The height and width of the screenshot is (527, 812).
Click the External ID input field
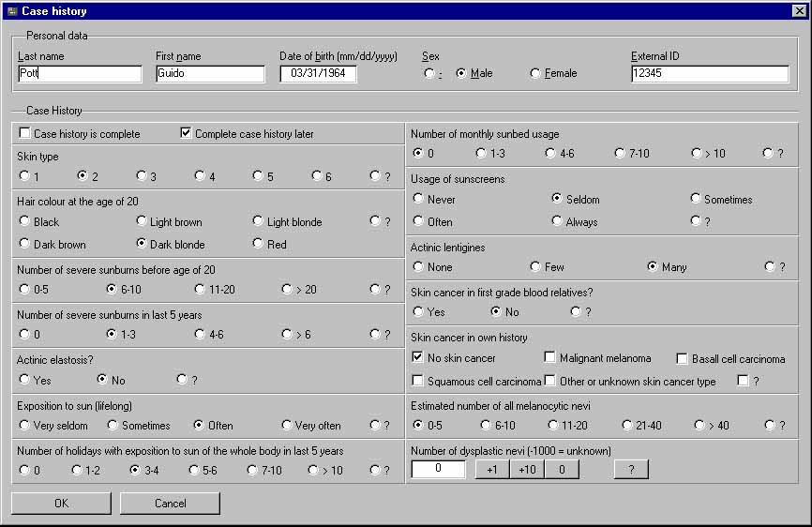pos(709,74)
